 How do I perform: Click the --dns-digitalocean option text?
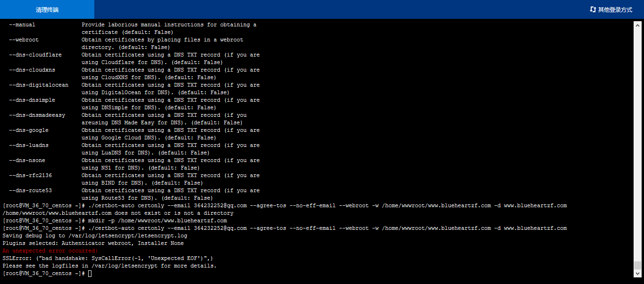coord(39,85)
